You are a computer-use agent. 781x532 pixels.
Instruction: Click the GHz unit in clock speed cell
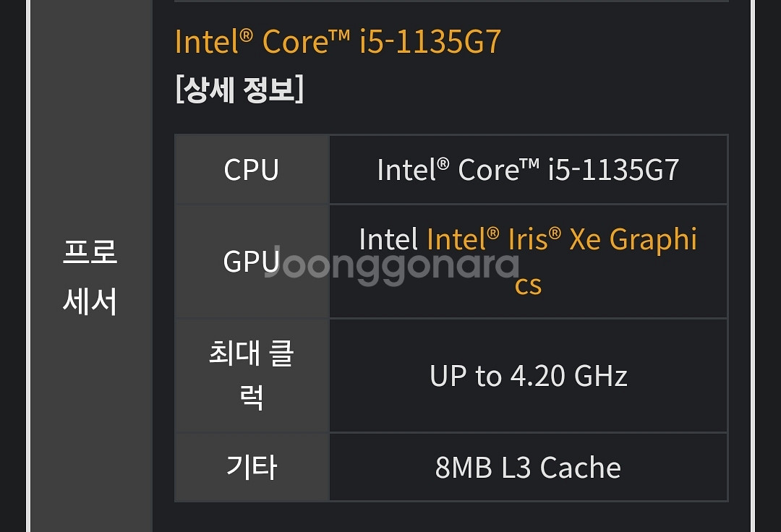(x=600, y=376)
